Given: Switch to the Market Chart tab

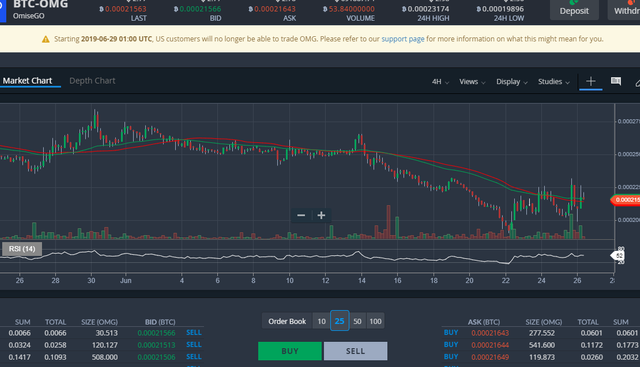Looking at the screenshot, I should pos(27,81).
